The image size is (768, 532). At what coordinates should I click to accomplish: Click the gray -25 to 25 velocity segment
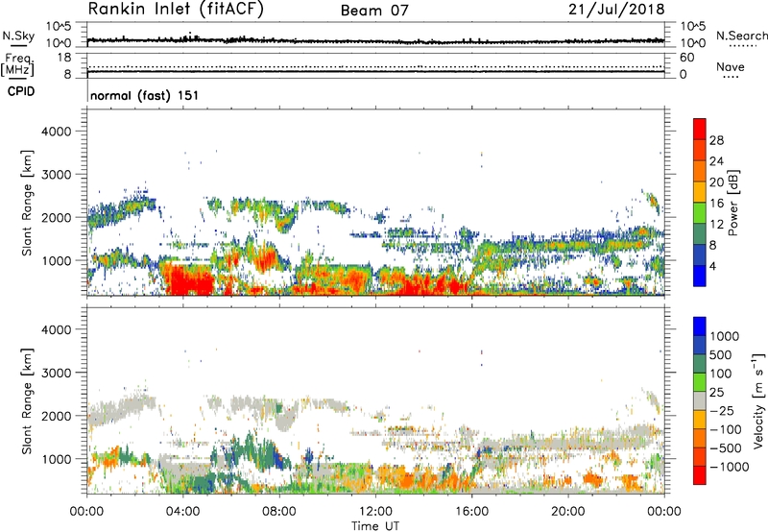click(x=700, y=400)
